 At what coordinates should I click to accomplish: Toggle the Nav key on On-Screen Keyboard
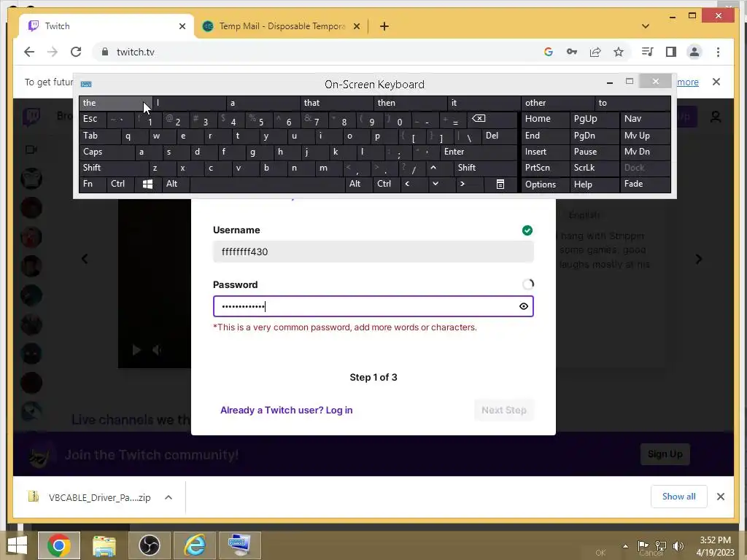(645, 119)
